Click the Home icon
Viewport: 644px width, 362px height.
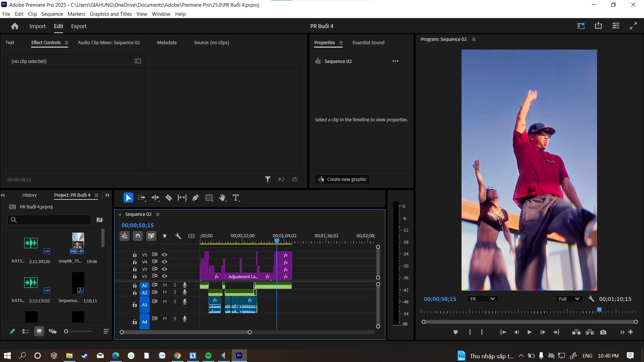[x=15, y=26]
